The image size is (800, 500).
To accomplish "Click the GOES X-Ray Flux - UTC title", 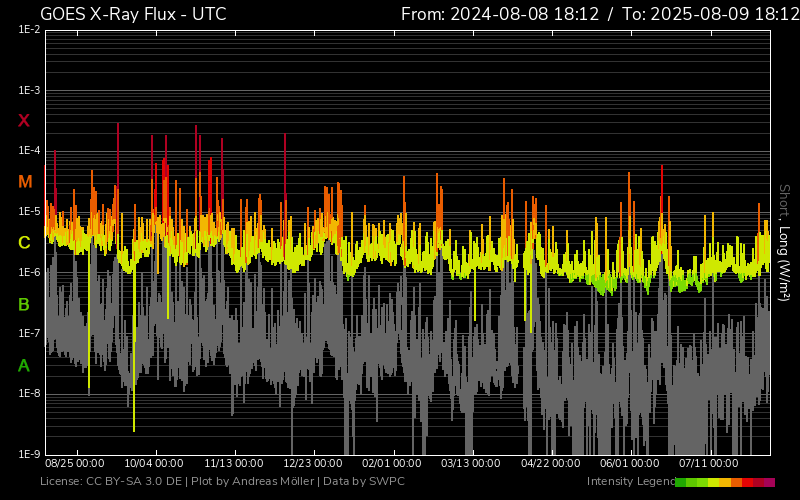I will (133, 14).
